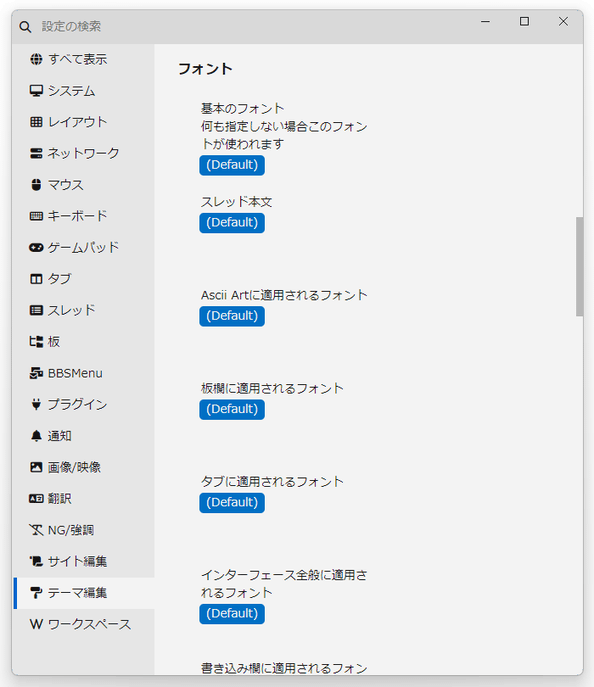Select ゲームパッド in the sidebar

point(84,248)
